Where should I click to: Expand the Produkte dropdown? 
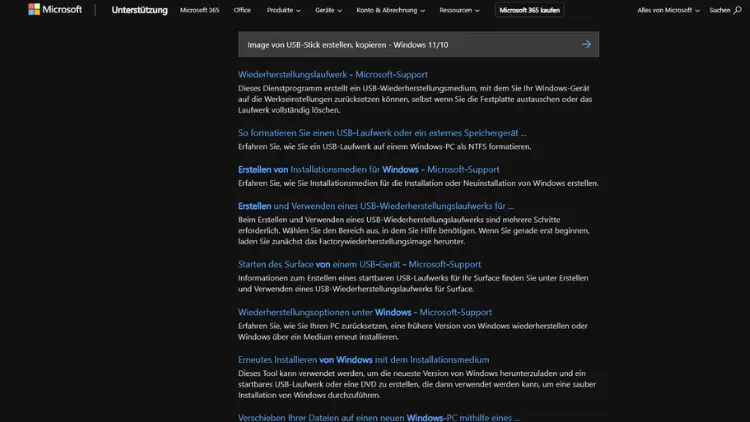(284, 10)
